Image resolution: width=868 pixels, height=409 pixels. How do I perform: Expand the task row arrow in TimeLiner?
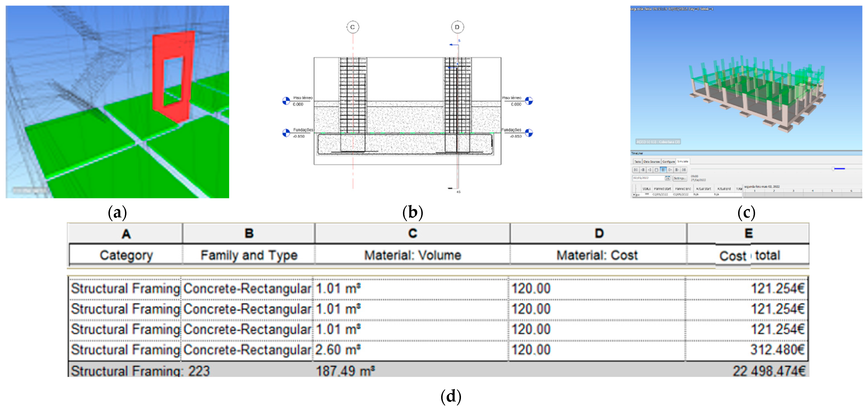tap(634, 194)
